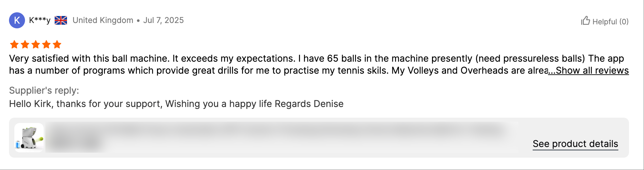Image resolution: width=644 pixels, height=170 pixels.
Task: Click the supplier's Hello Kirk reply text
Action: pos(176,104)
